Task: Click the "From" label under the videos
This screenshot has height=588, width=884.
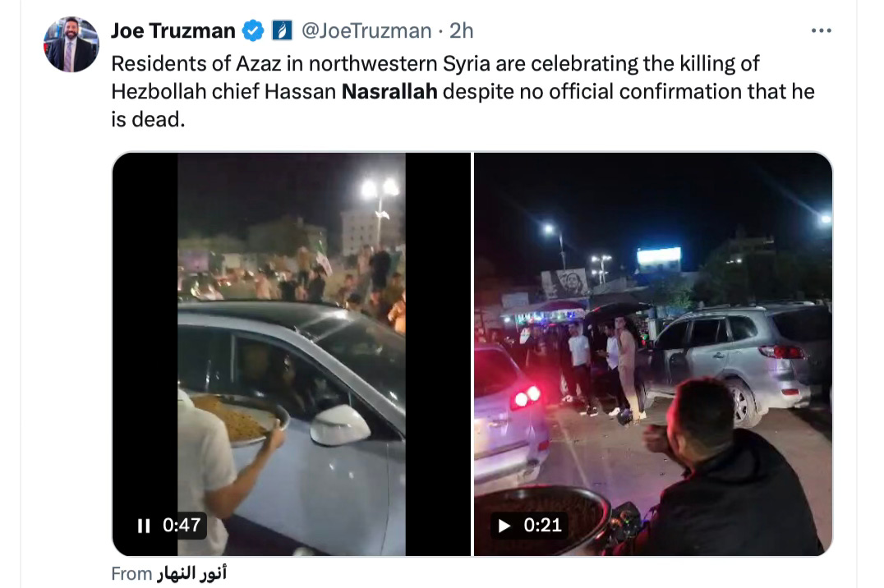Action: tap(131, 573)
